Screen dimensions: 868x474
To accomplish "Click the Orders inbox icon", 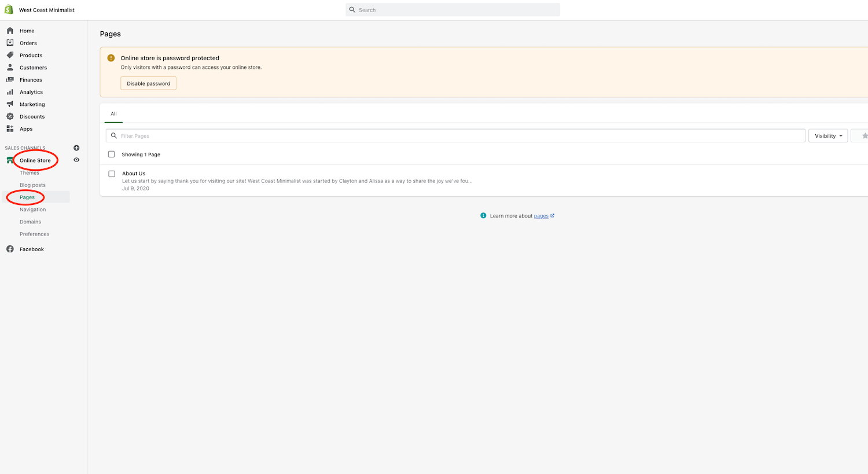I will 10,43.
